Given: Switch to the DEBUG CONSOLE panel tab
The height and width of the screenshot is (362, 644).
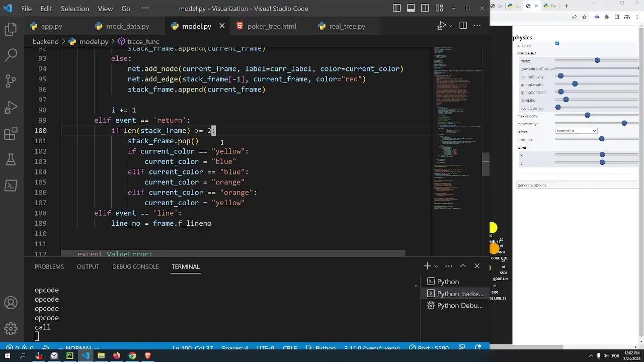Looking at the screenshot, I should pyautogui.click(x=135, y=266).
